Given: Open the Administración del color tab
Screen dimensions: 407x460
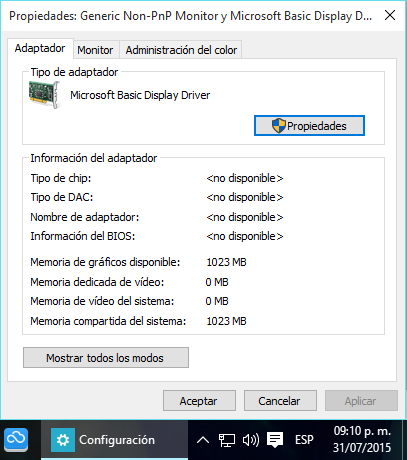Looking at the screenshot, I should (181, 50).
